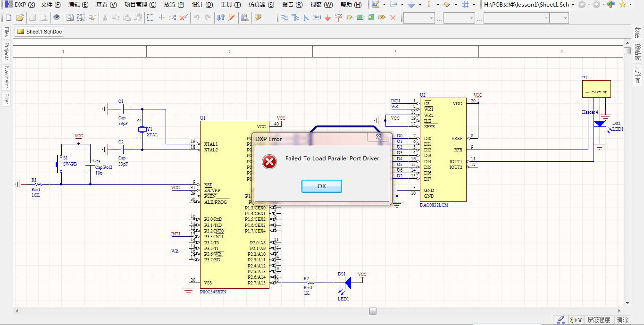This screenshot has width=644, height=325.
Task: Switch to the Sheet1.SchDoc document tab
Action: 40,32
